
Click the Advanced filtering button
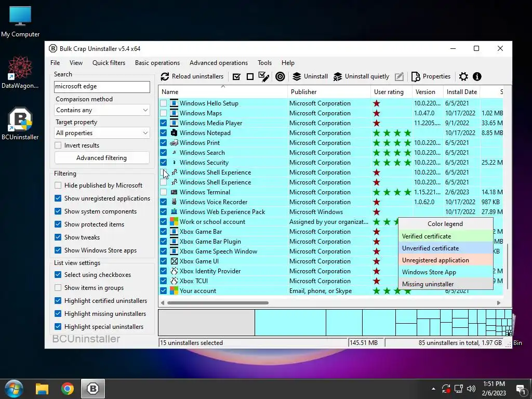[x=102, y=158]
